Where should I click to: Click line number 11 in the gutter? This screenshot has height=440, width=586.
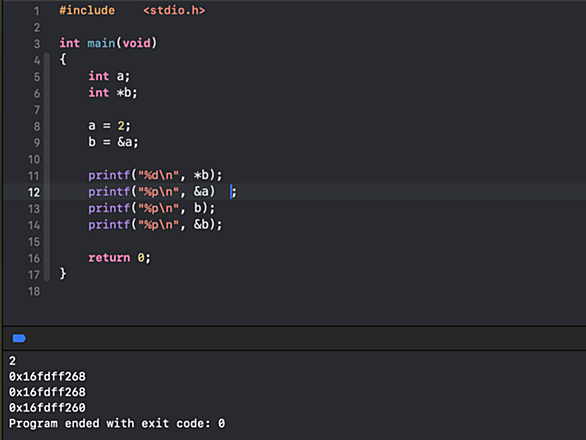pyautogui.click(x=34, y=176)
